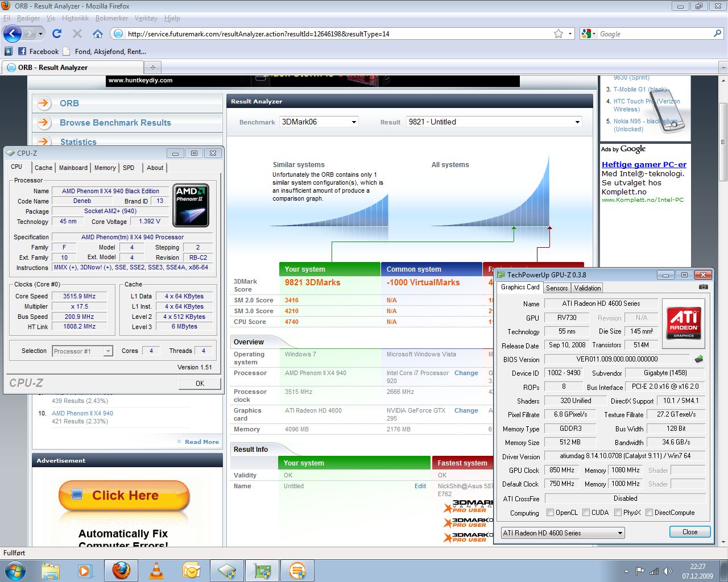Image resolution: width=728 pixels, height=582 pixels.
Task: Click the taskbar clock 22:27
Action: point(698,567)
